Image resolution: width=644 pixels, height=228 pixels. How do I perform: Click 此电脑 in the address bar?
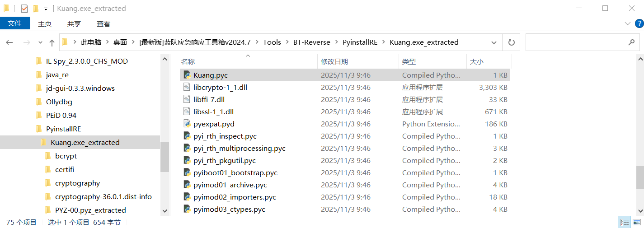point(91,42)
